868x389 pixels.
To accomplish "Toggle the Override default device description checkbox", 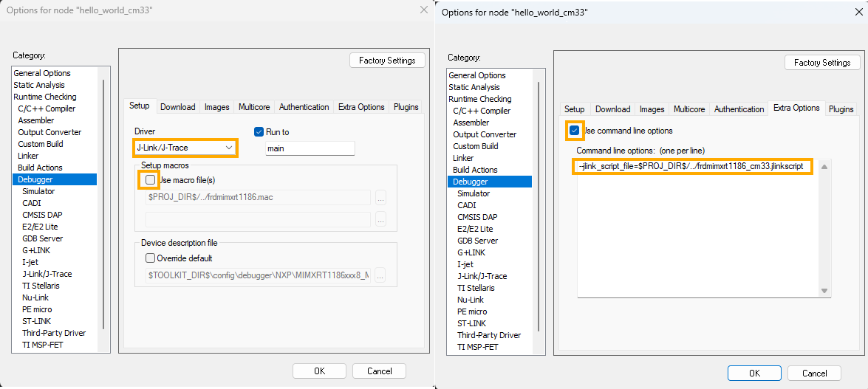I will 151,258.
